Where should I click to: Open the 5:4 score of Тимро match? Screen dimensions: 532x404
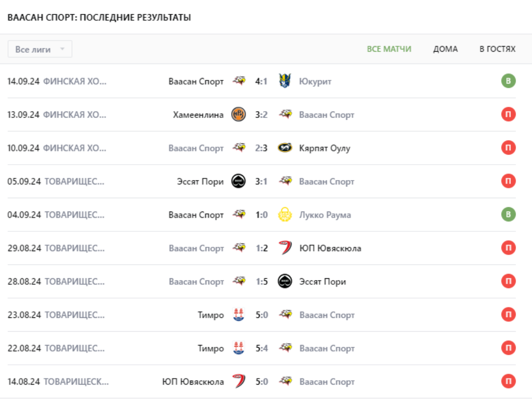[x=262, y=348]
